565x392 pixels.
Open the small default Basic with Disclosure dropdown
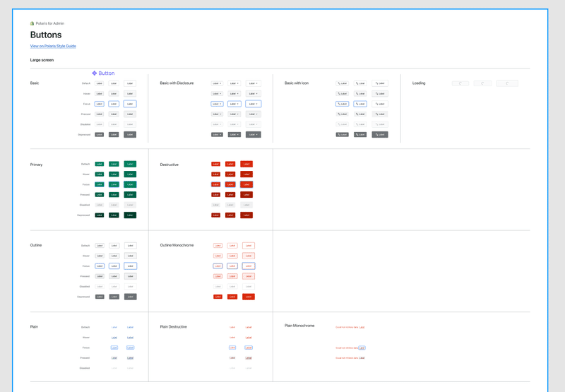coord(217,83)
